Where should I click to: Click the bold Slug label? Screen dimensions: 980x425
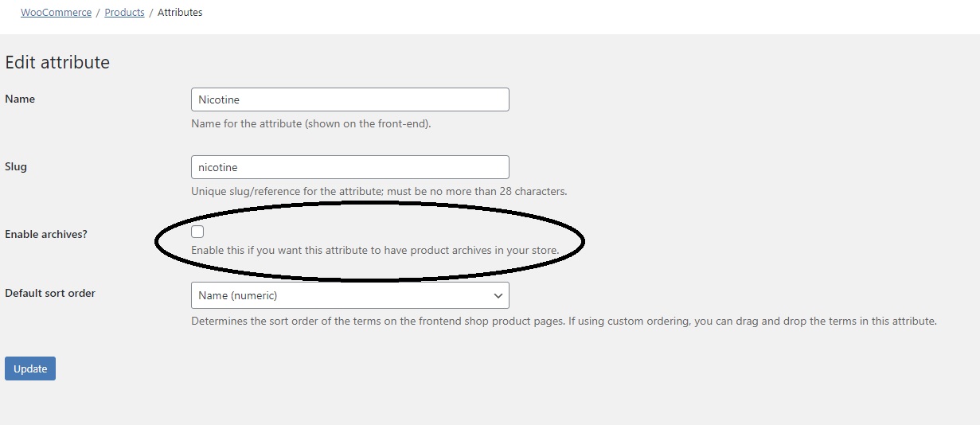coord(16,167)
